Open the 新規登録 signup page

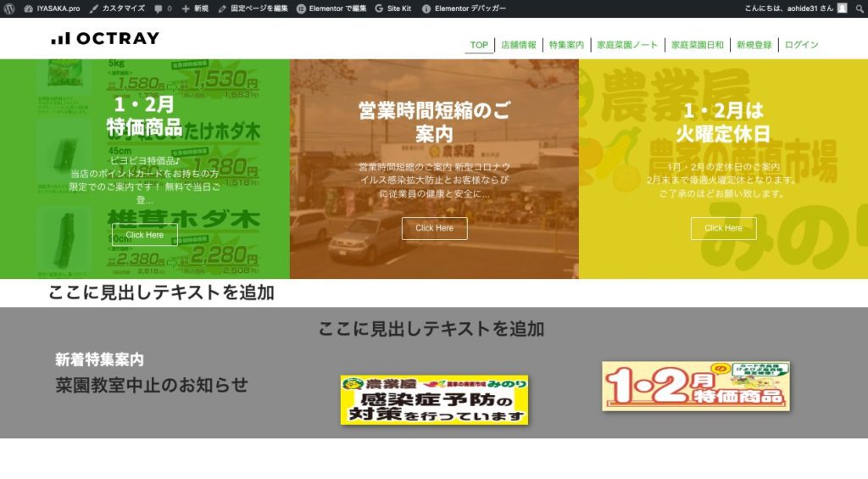click(754, 45)
